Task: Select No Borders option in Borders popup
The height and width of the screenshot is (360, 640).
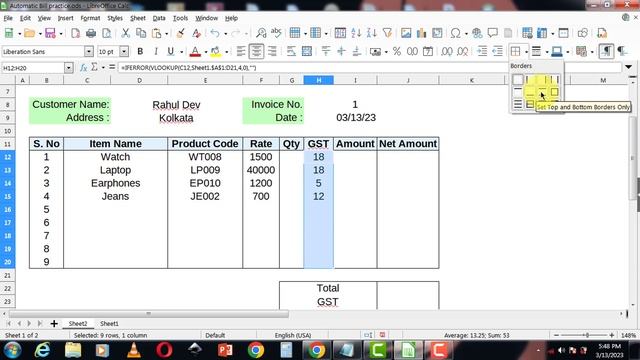Action: 518,80
